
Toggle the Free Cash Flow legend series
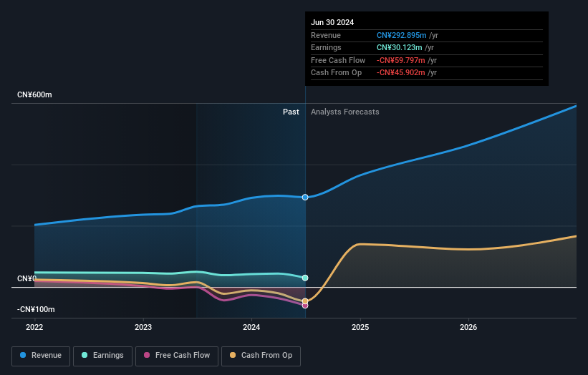tap(177, 356)
